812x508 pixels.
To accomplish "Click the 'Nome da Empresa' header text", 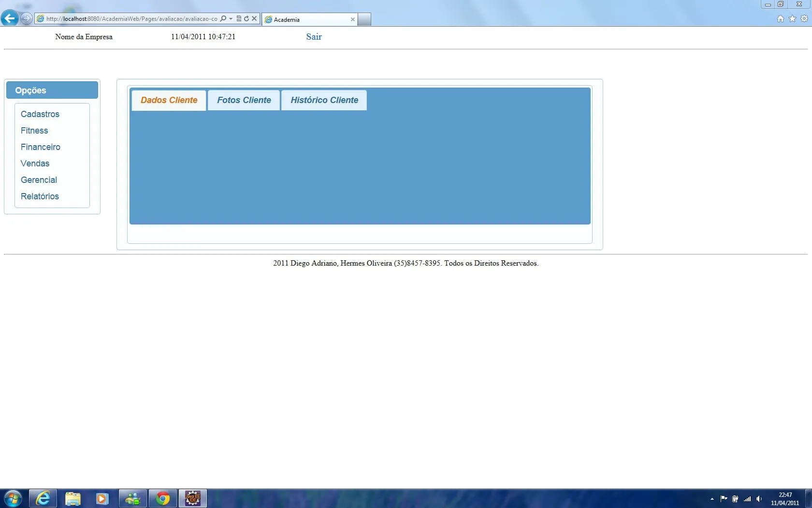I will [84, 37].
